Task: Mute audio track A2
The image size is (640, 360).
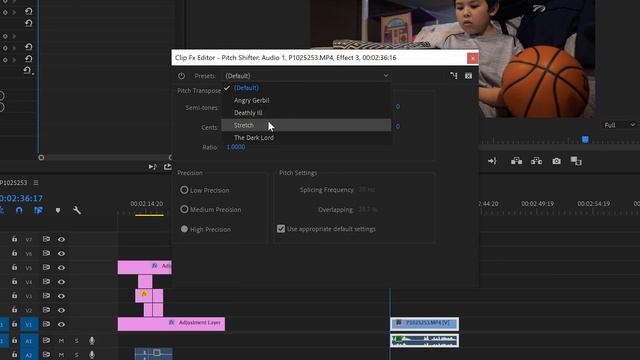Action: tap(61, 355)
